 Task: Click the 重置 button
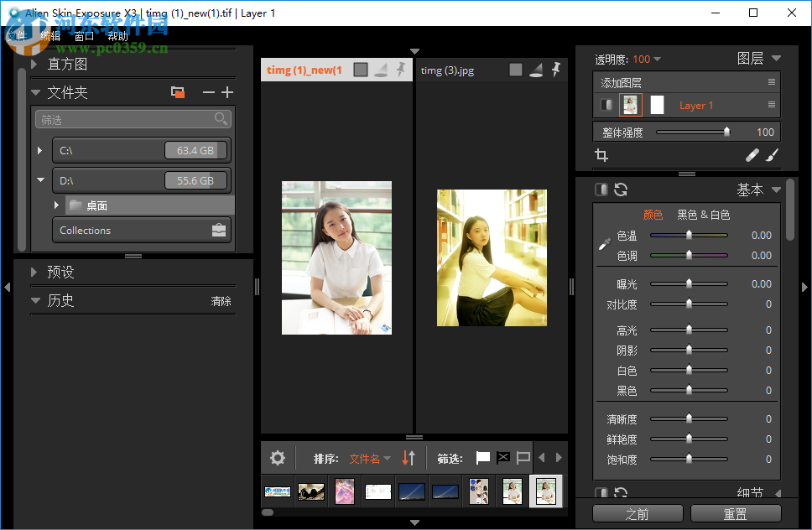pos(736,514)
